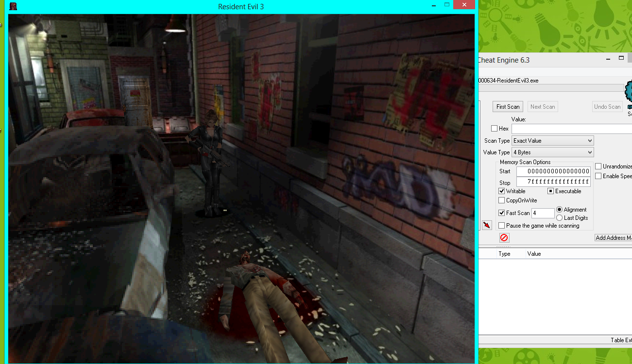
Task: Click the disabled Undo Scan button
Action: [607, 106]
